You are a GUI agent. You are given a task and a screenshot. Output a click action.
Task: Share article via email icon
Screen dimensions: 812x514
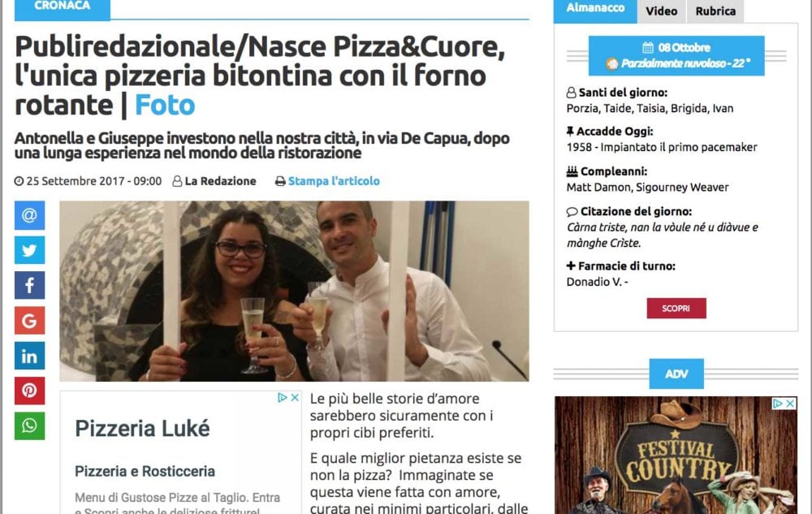tap(29, 215)
